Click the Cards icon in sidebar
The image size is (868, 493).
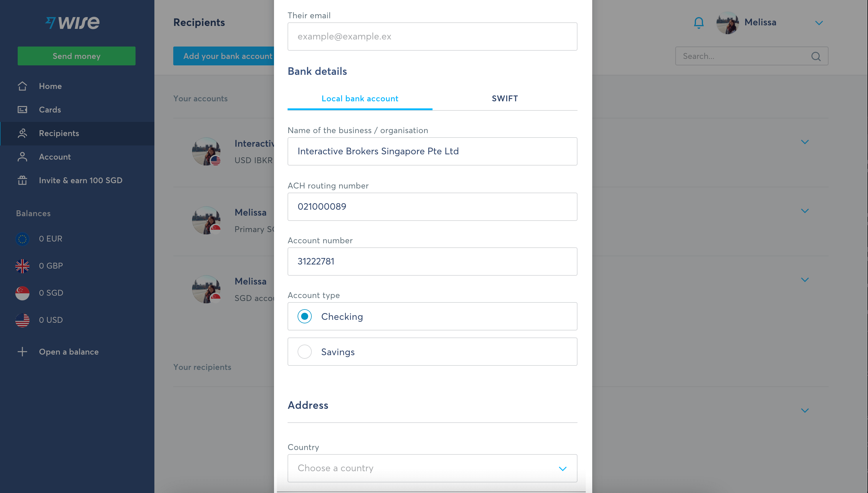coord(22,110)
